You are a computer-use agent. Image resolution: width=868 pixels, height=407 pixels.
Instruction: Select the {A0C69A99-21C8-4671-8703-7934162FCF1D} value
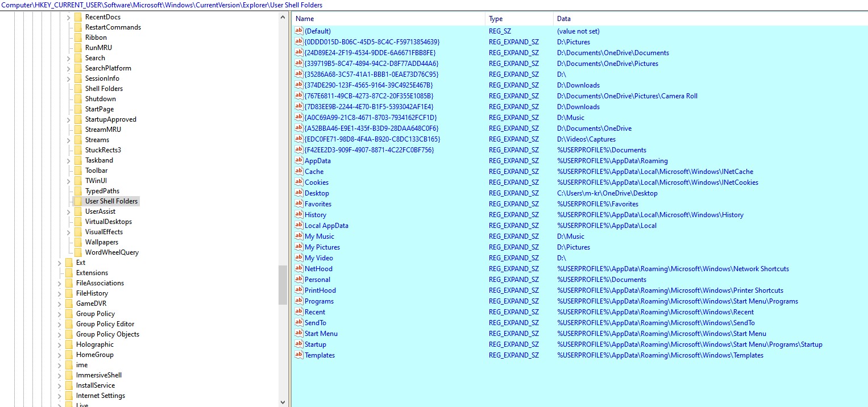371,118
